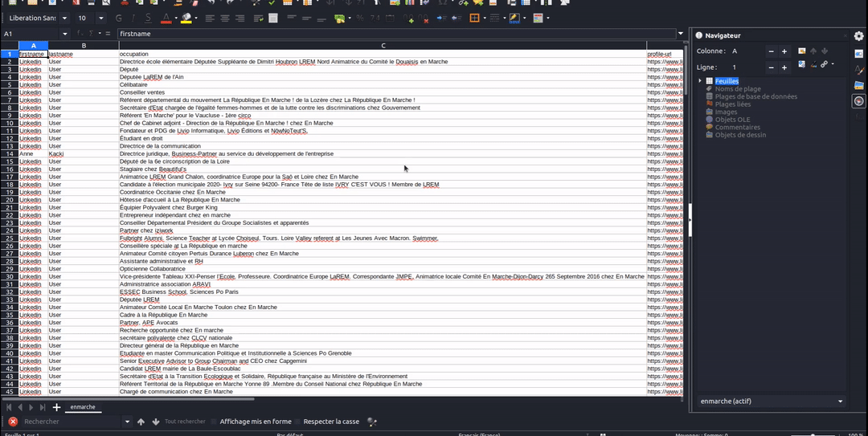Center cell content vertically

click(306, 18)
